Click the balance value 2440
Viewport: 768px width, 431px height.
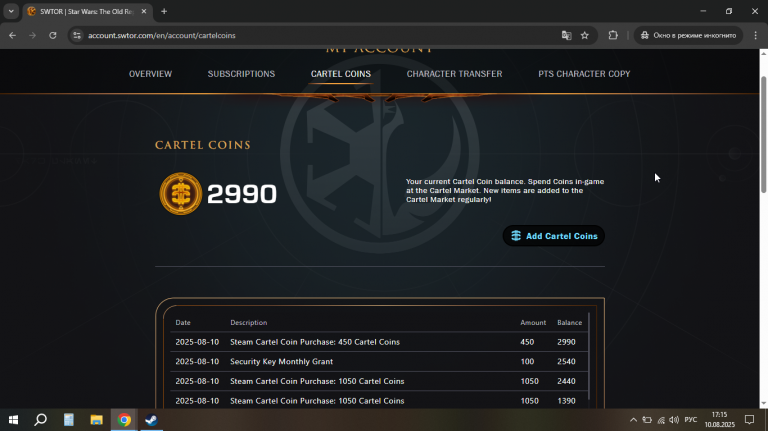click(566, 381)
